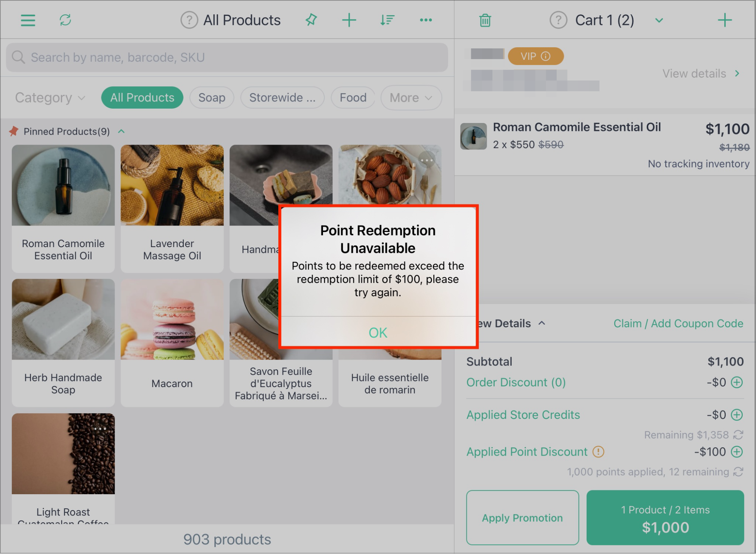The image size is (756, 554).
Task: Click cart item product thumbnail
Action: tap(473, 136)
